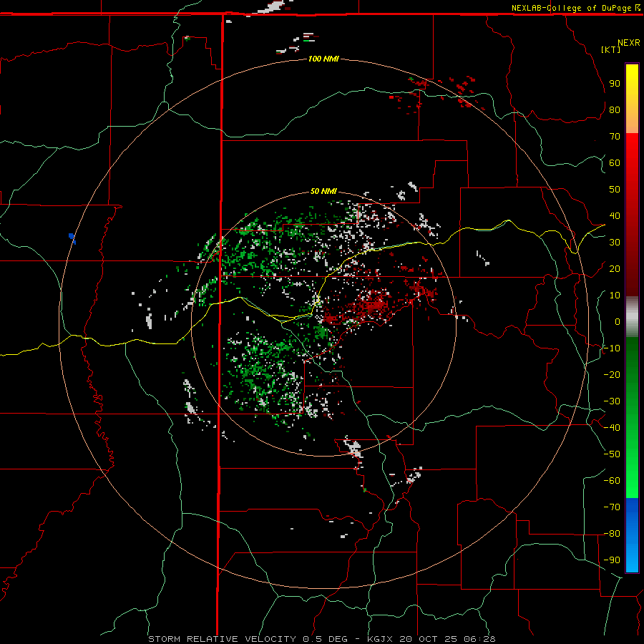Click the 50 value on velocity legend
The image size is (644, 644).
click(615, 190)
